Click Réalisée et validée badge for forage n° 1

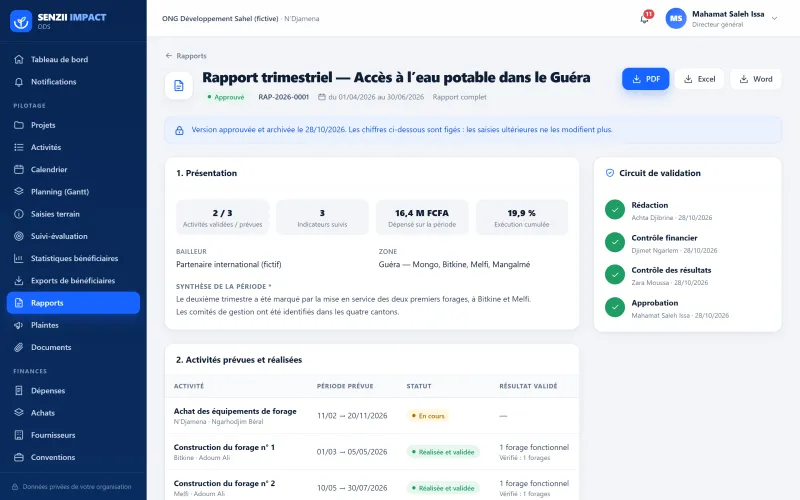[443, 452]
